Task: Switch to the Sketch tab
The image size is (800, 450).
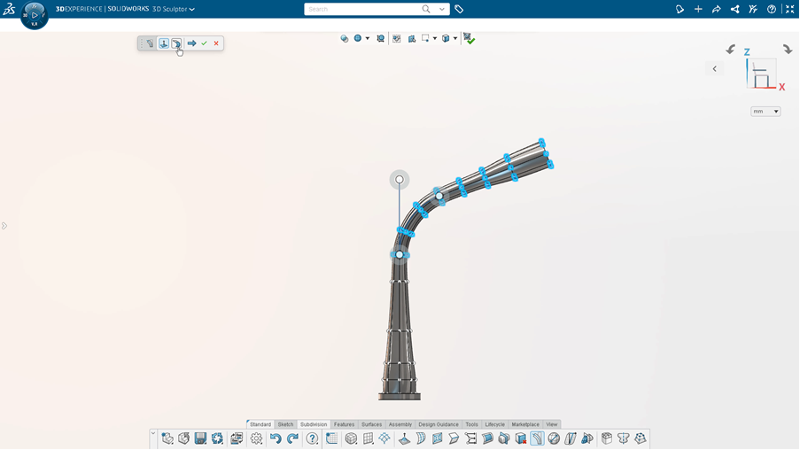Action: 285,424
